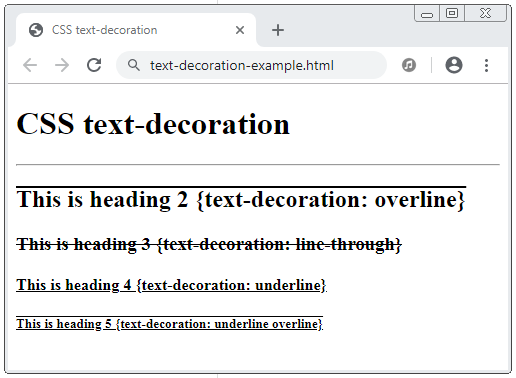Click heading 5 underline overline text
The height and width of the screenshot is (378, 516).
pyautogui.click(x=169, y=324)
